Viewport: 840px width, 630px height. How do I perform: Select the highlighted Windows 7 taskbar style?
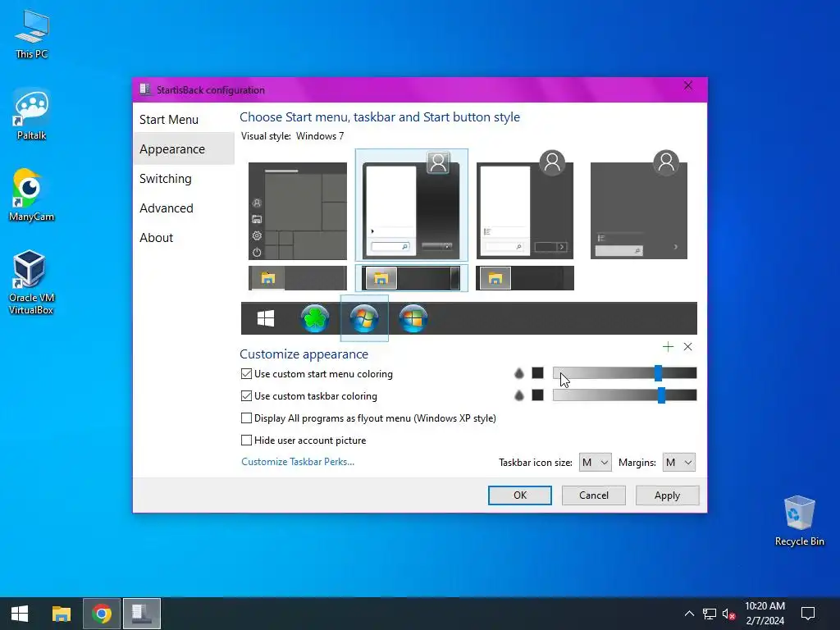point(411,278)
